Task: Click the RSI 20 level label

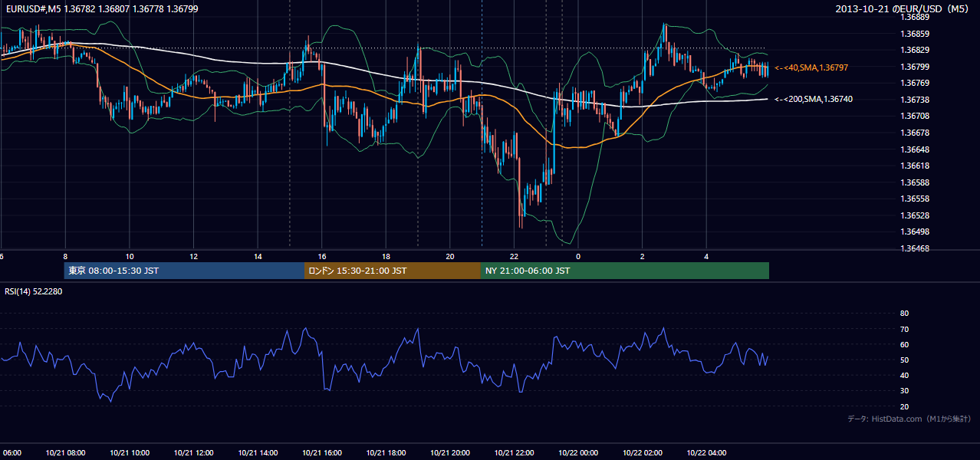Action: pos(904,406)
